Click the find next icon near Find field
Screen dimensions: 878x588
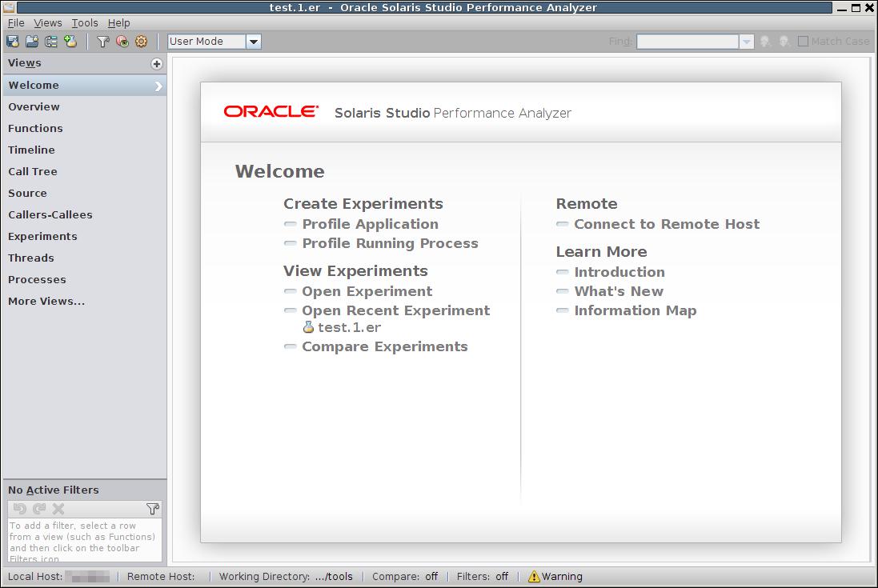tap(784, 42)
